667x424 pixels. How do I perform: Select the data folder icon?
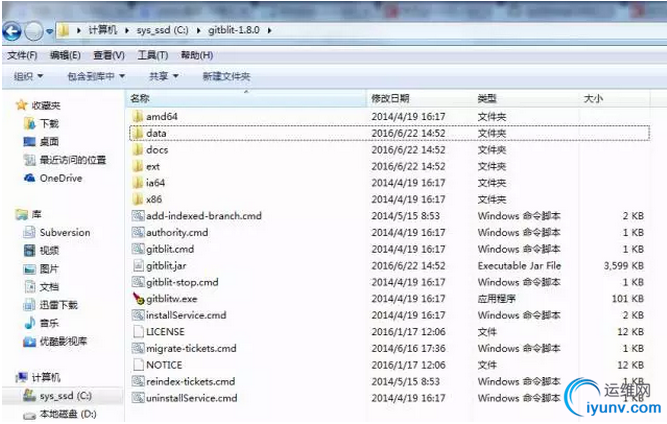click(x=137, y=133)
